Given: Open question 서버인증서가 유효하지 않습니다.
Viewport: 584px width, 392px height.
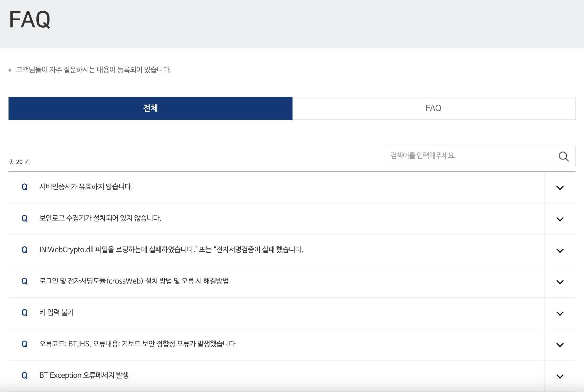Looking at the screenshot, I should (86, 187).
